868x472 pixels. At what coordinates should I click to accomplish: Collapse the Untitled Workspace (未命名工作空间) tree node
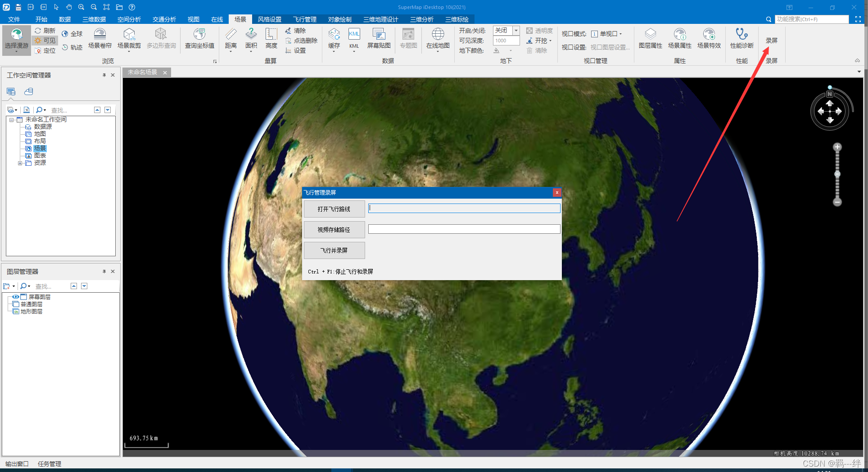point(11,120)
